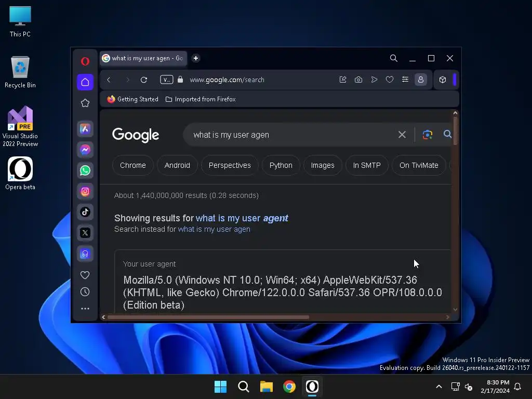This screenshot has height=399, width=532.
Task: Select the 'what is my user agen' tab
Action: tap(143, 58)
